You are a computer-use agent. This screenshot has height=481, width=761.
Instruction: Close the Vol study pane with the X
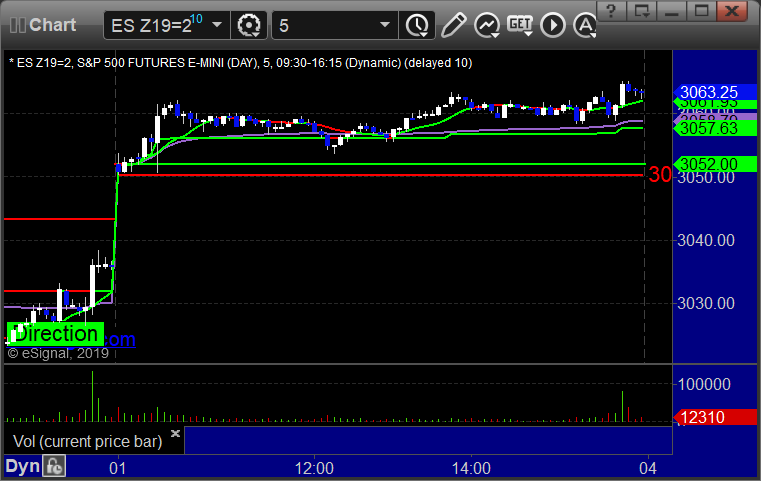(x=175, y=433)
